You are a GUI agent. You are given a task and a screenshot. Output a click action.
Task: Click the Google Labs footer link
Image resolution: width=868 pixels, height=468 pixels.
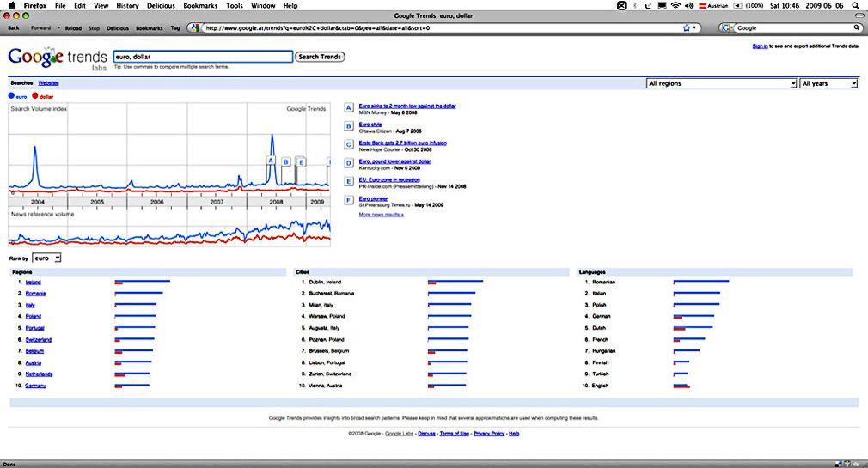[399, 434]
